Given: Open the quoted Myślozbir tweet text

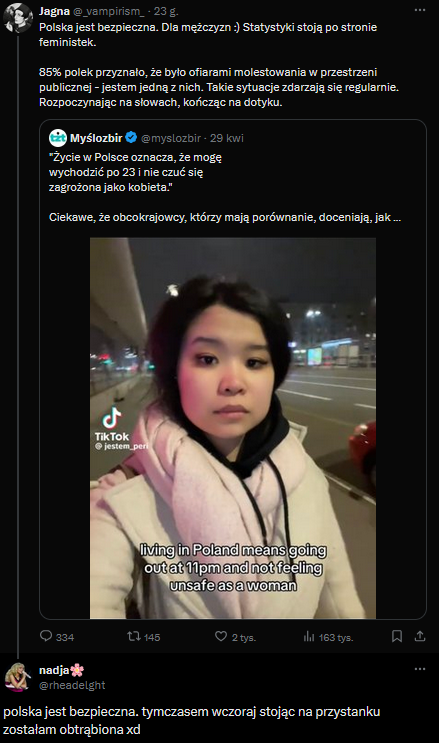Looking at the screenshot, I should click(225, 187).
